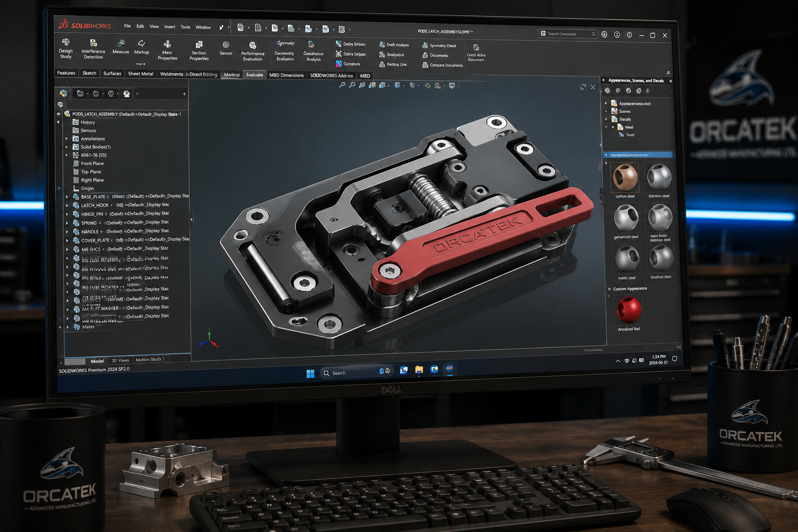
Task: Apply the stainless steel appearance
Action: tap(659, 180)
